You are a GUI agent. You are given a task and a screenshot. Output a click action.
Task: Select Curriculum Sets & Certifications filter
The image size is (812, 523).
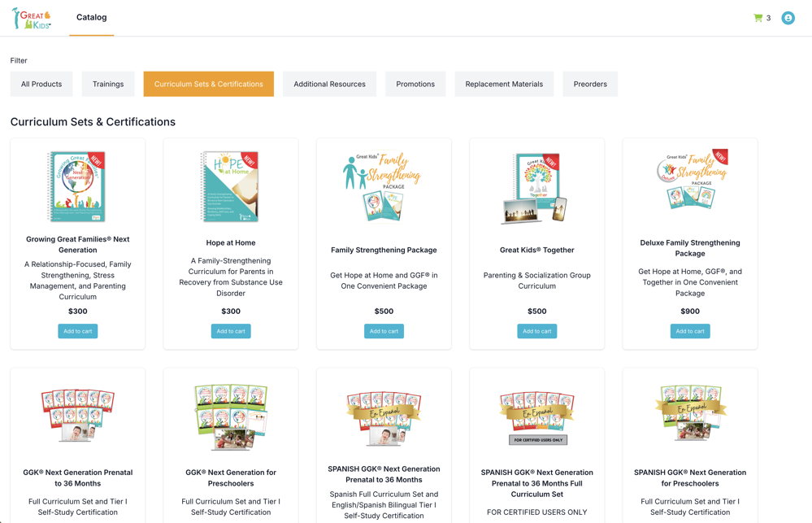209,84
